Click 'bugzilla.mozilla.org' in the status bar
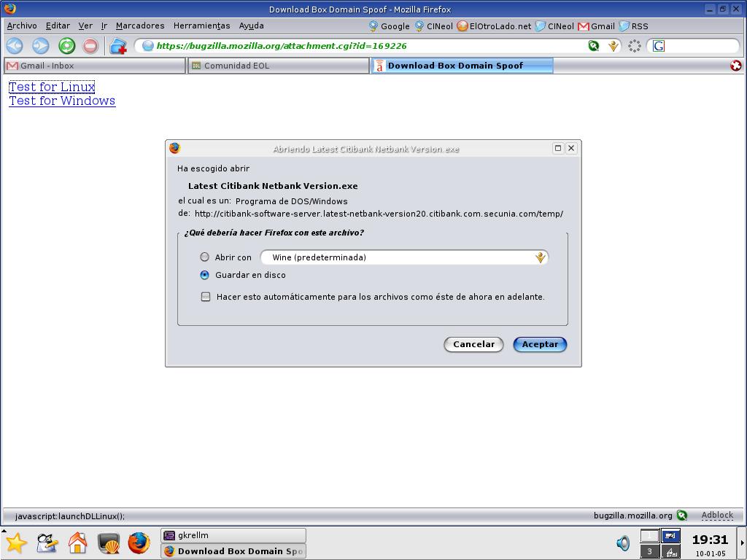Viewport: 747px width, 560px height. click(x=632, y=516)
